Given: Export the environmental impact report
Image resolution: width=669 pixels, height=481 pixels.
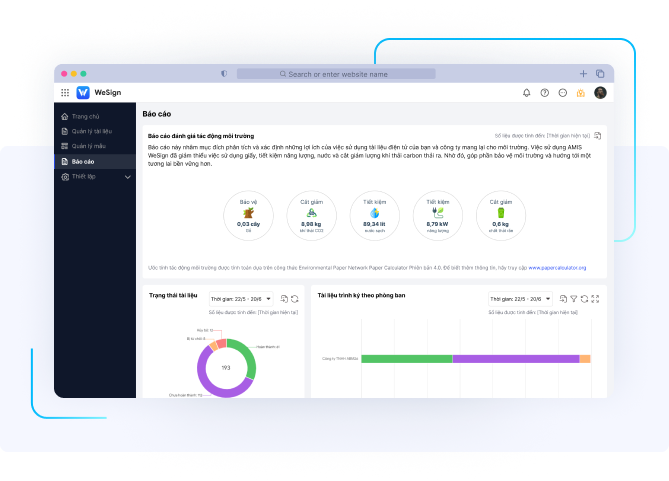Looking at the screenshot, I should [x=598, y=135].
